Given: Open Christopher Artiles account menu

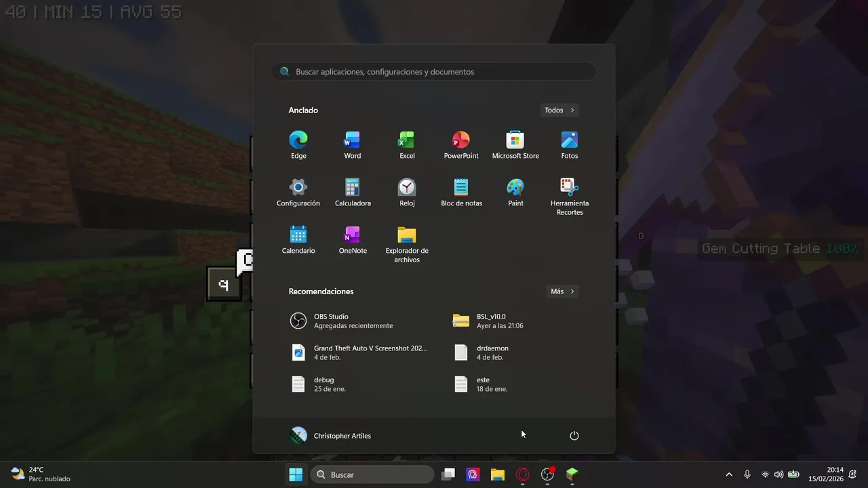Looking at the screenshot, I should click(x=330, y=436).
